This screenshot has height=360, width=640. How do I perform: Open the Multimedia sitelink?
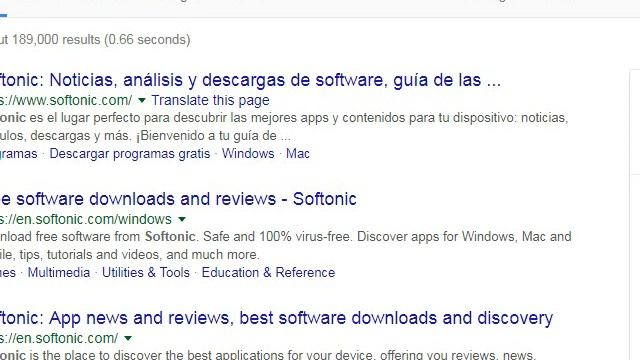59,273
